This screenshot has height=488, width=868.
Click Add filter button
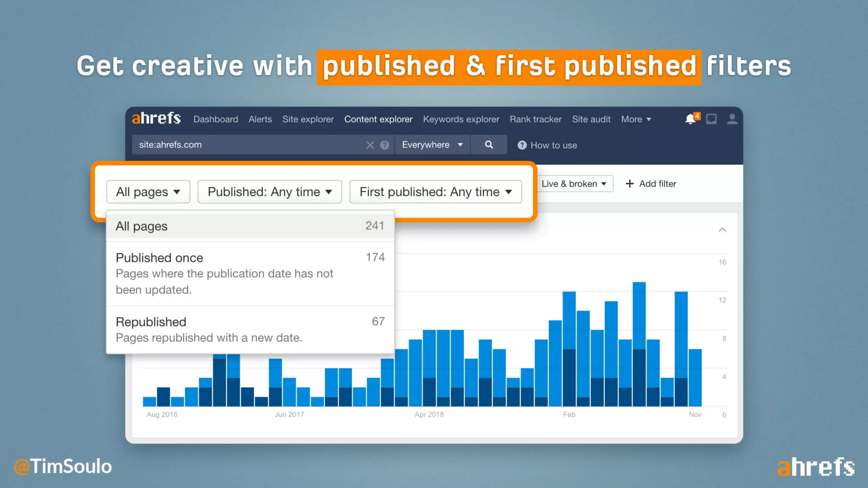[651, 184]
